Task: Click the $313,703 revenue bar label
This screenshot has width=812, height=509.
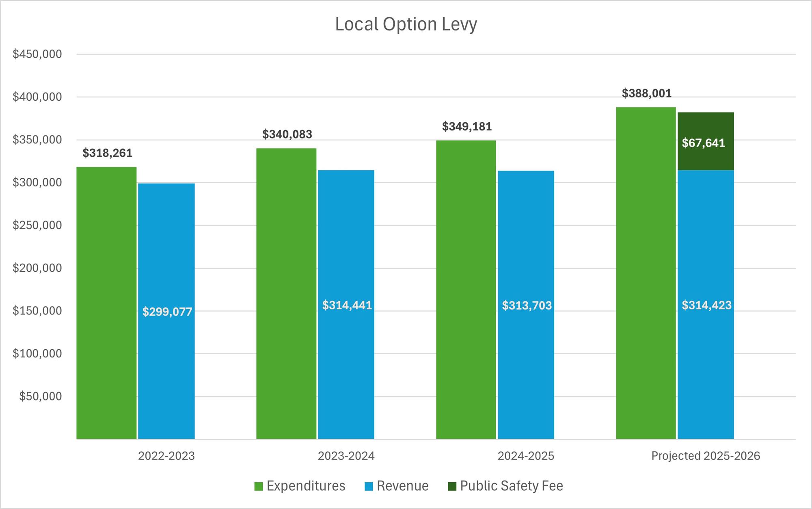Action: (x=527, y=305)
